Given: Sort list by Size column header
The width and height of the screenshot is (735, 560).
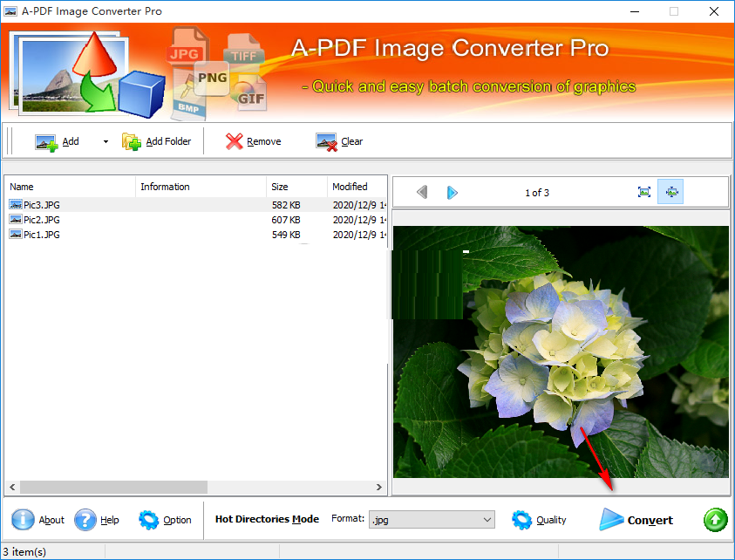Looking at the screenshot, I should coord(296,187).
